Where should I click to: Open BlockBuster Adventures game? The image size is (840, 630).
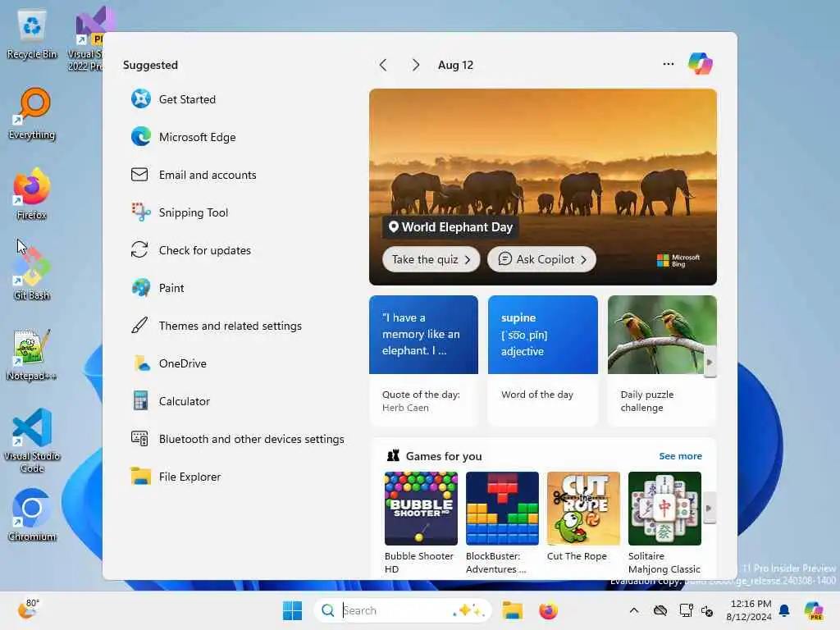coord(503,523)
